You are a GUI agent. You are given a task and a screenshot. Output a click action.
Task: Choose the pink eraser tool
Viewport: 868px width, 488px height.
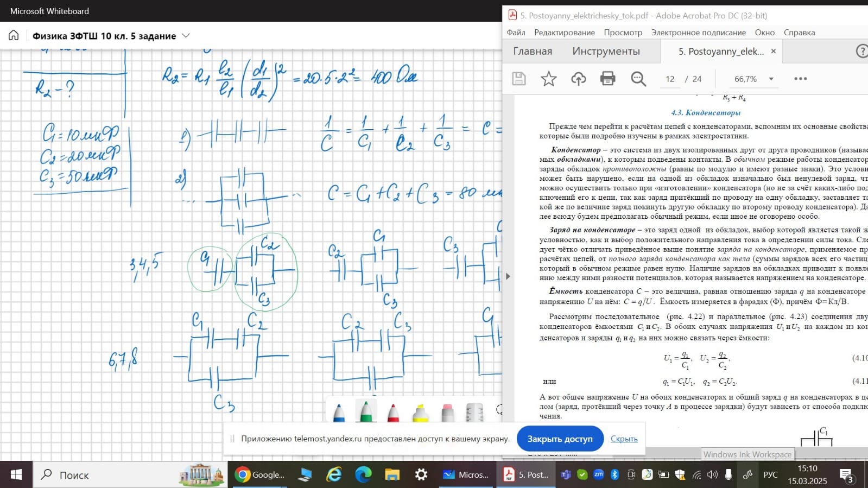[447, 413]
